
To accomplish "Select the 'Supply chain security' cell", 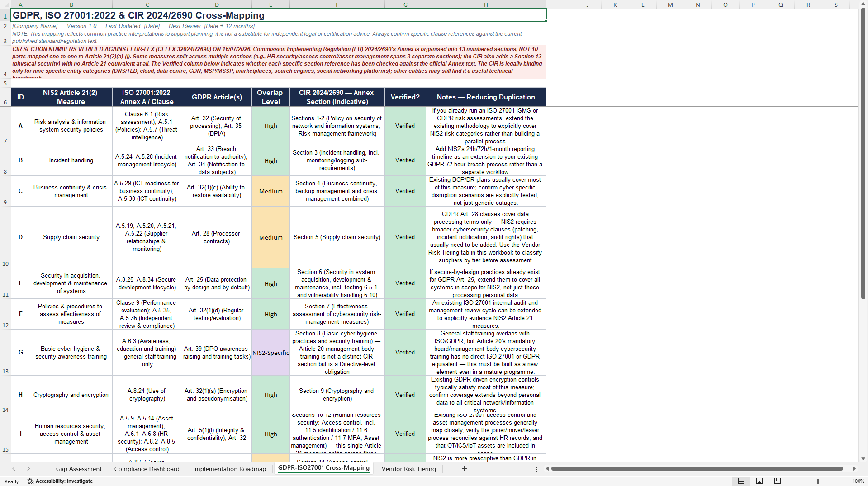I will pos(71,237).
